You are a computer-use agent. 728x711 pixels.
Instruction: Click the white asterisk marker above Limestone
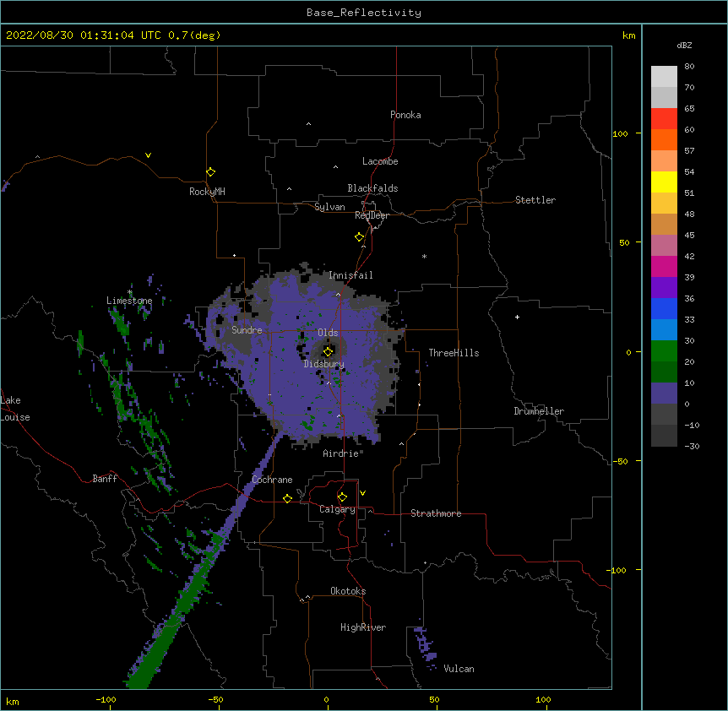[130, 292]
